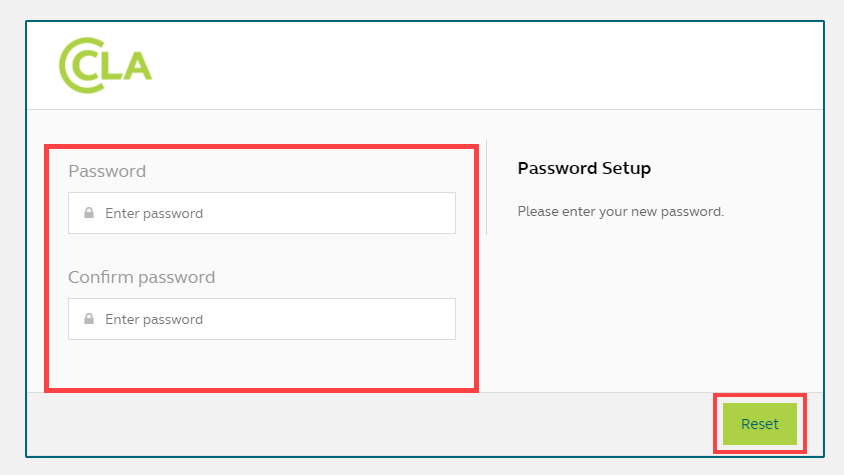Click 'Enter password' placeholder in first field
The height and width of the screenshot is (475, 844).
(154, 213)
